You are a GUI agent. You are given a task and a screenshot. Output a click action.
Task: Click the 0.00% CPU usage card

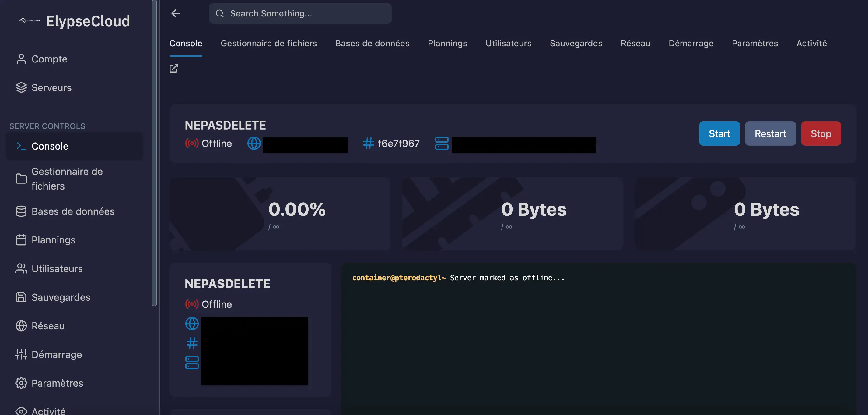click(x=280, y=214)
